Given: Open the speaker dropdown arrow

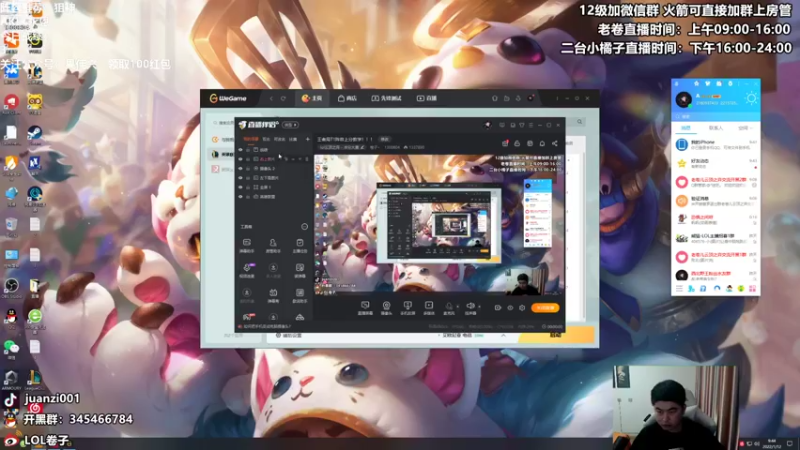Looking at the screenshot, I should (479, 307).
